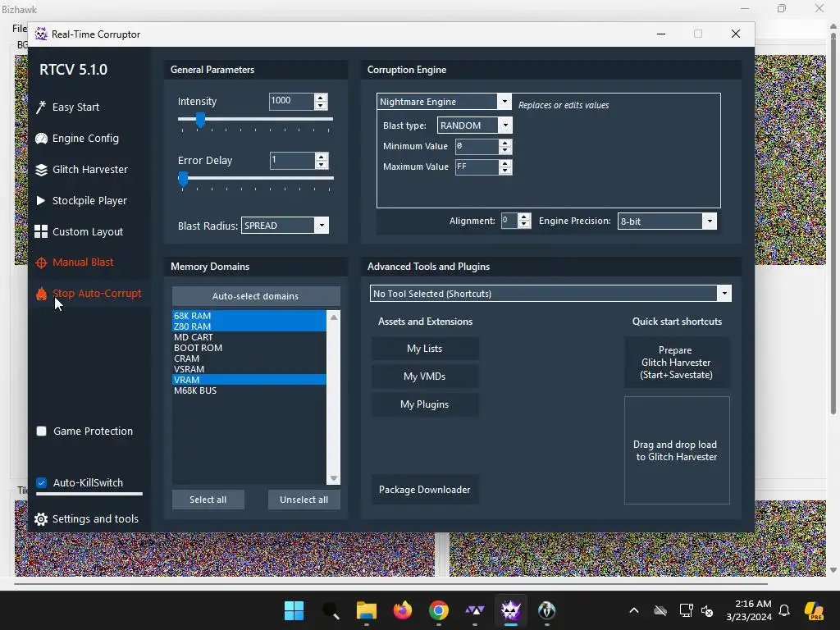Viewport: 840px width, 630px height.
Task: Select the VSRAM memory domain
Action: pos(249,369)
